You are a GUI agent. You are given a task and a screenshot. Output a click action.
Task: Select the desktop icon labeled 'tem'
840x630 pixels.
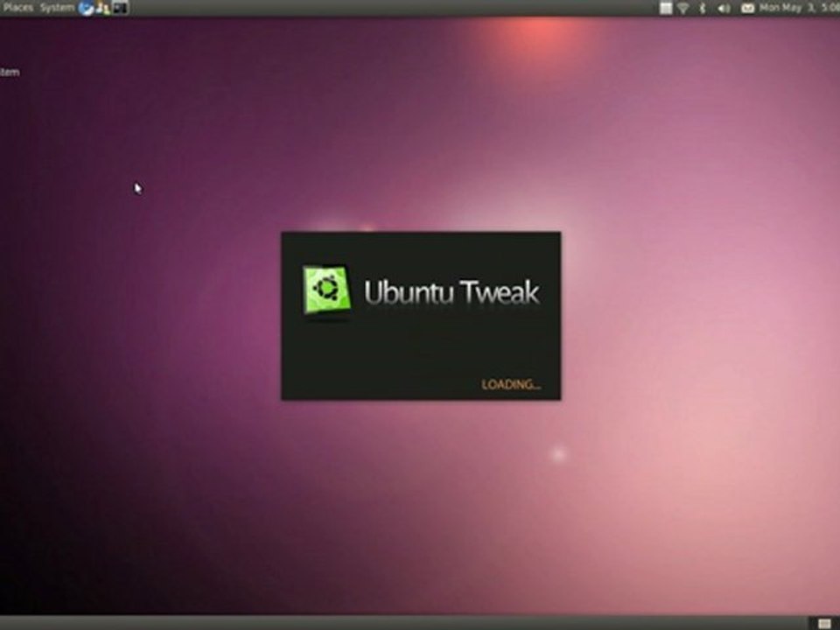coord(9,72)
